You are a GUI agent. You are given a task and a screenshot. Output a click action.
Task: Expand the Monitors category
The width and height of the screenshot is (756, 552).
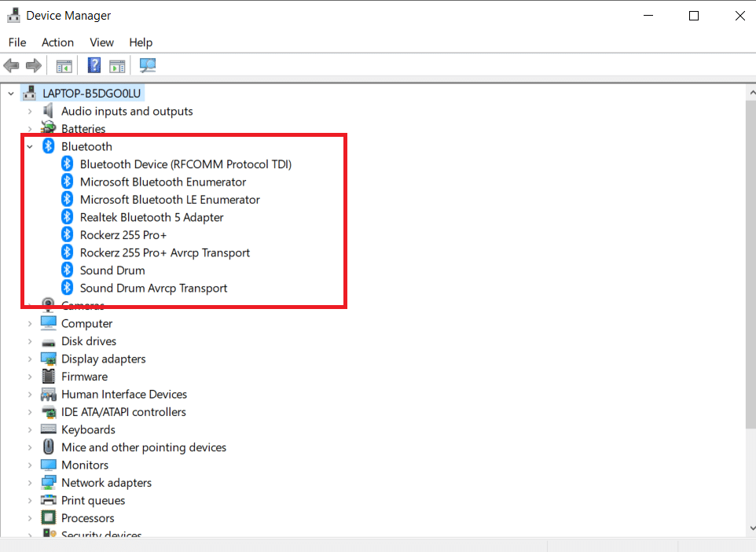(x=30, y=466)
